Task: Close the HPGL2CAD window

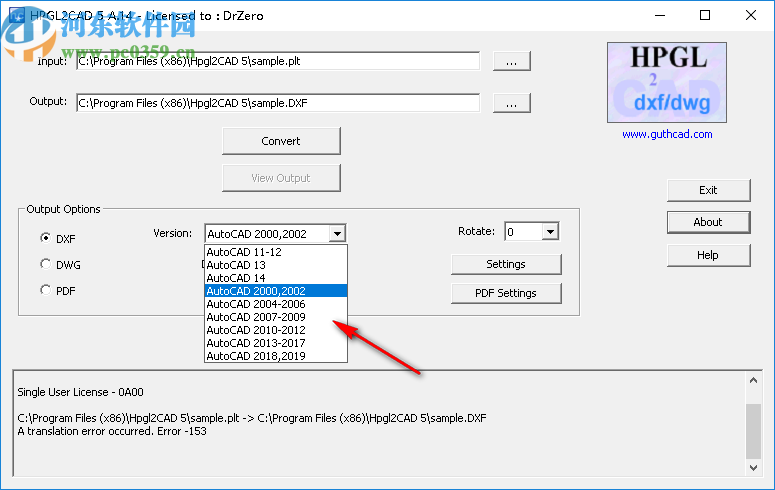Action: pos(751,15)
